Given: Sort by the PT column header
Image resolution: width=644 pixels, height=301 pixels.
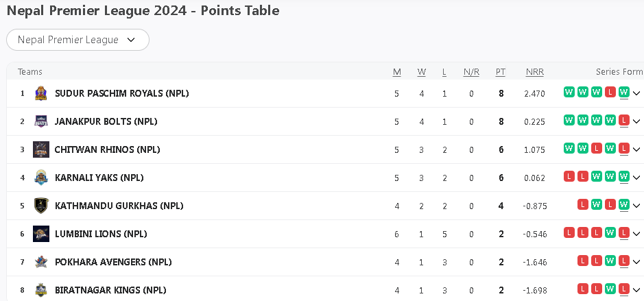Looking at the screenshot, I should (x=501, y=72).
